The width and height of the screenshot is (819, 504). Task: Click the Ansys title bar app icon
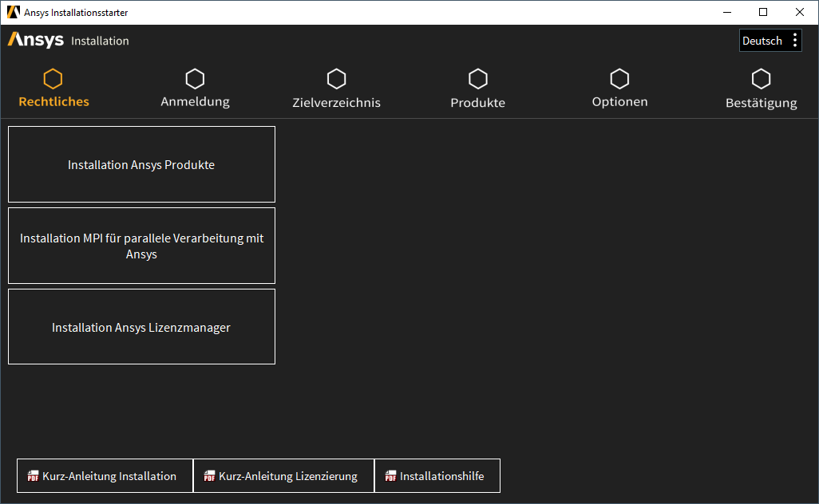coord(13,12)
